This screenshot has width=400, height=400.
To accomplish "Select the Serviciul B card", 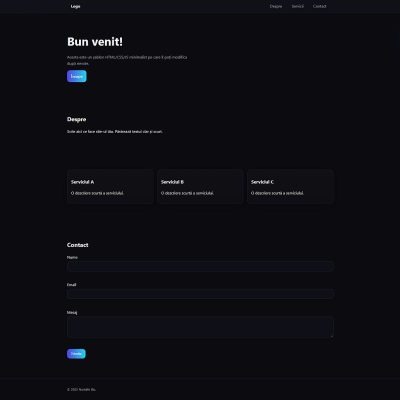I will point(200,187).
